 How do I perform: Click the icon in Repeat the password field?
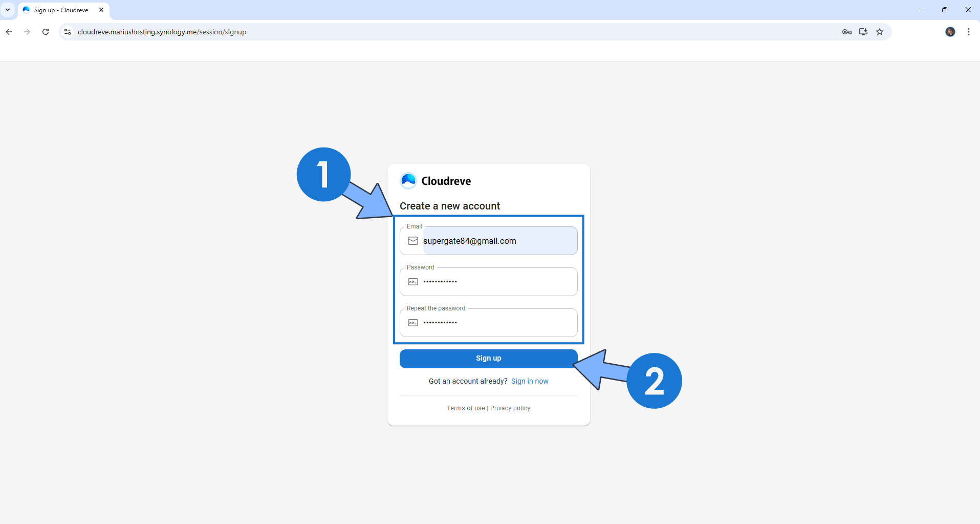click(x=413, y=323)
